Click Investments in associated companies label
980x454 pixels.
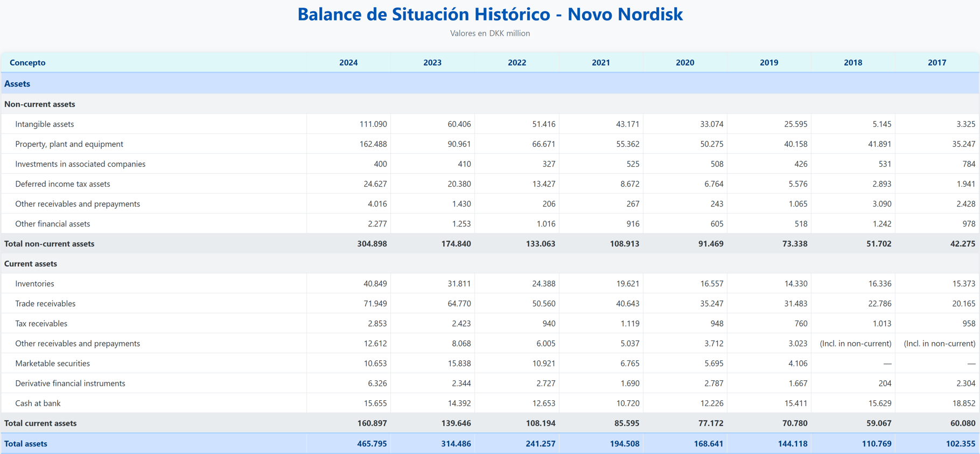(80, 164)
